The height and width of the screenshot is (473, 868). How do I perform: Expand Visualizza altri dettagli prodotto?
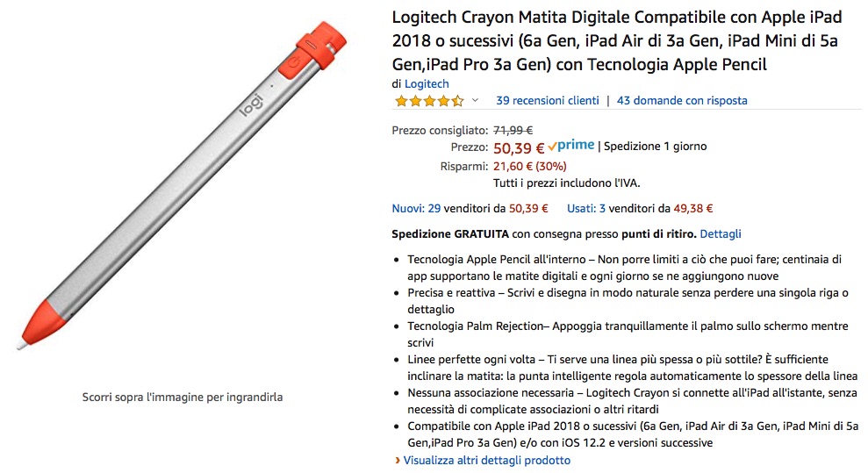486,460
